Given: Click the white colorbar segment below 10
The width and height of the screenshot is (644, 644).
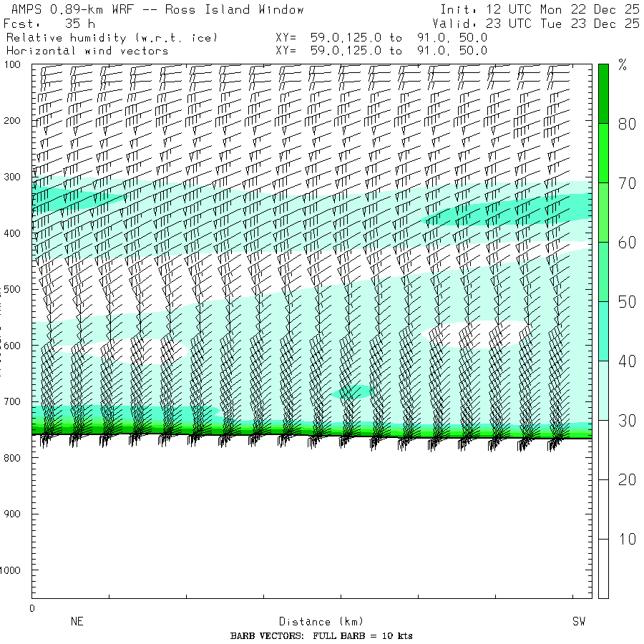Looking at the screenshot, I should 603,569.
